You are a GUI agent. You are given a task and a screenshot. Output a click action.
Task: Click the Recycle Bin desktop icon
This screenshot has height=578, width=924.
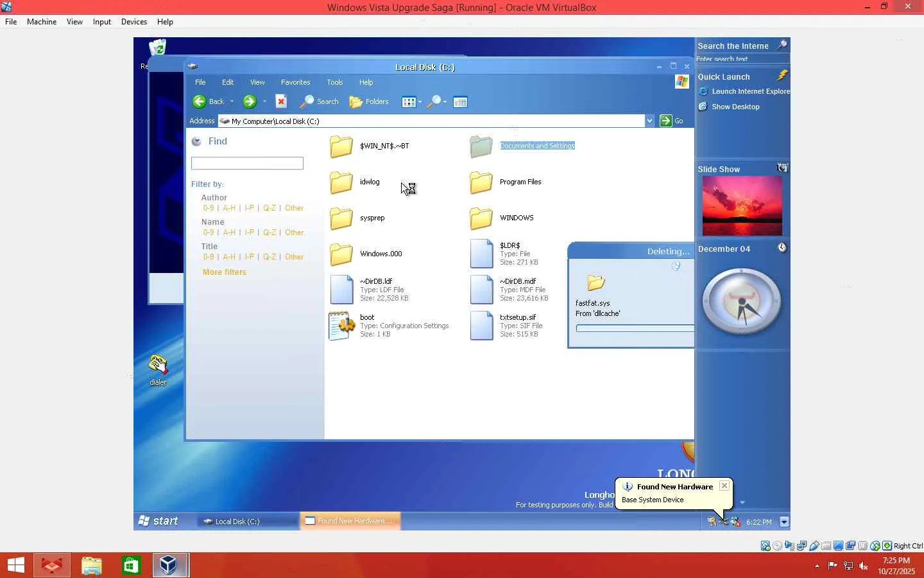coord(157,48)
